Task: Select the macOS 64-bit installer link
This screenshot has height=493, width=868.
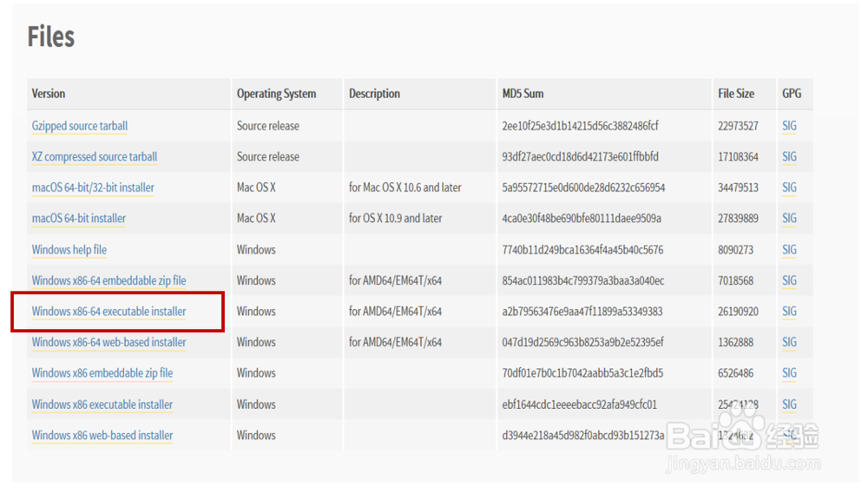Action: [x=79, y=219]
